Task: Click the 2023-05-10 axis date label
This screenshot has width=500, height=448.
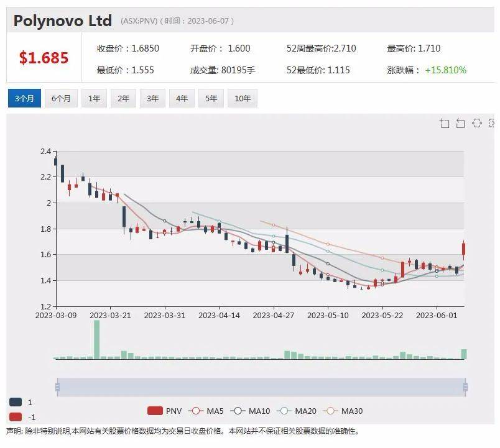Action: click(328, 316)
